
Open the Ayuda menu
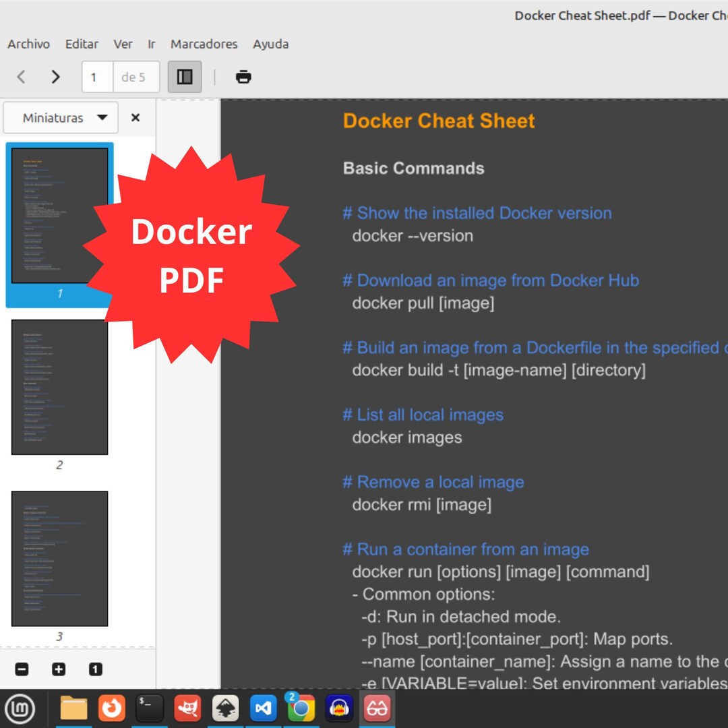pos(270,44)
